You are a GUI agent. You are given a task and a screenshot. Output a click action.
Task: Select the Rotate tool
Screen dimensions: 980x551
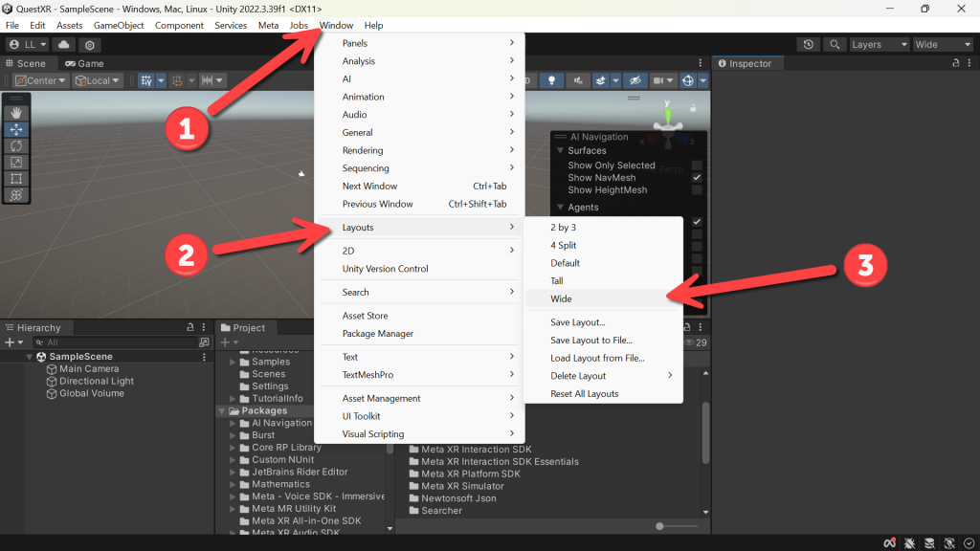pyautogui.click(x=16, y=145)
